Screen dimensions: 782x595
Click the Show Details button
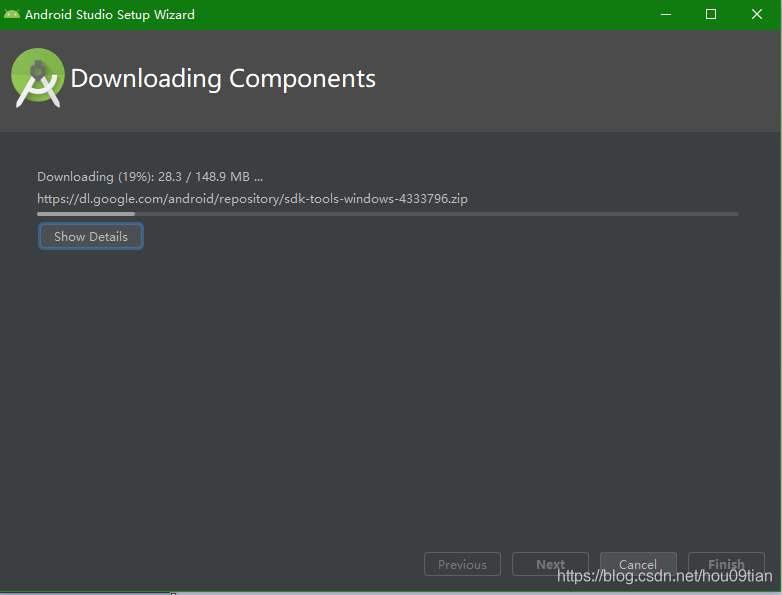[91, 236]
